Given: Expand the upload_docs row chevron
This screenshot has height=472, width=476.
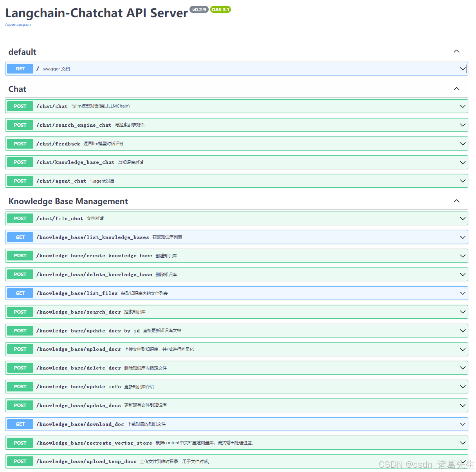Looking at the screenshot, I should click(463, 349).
